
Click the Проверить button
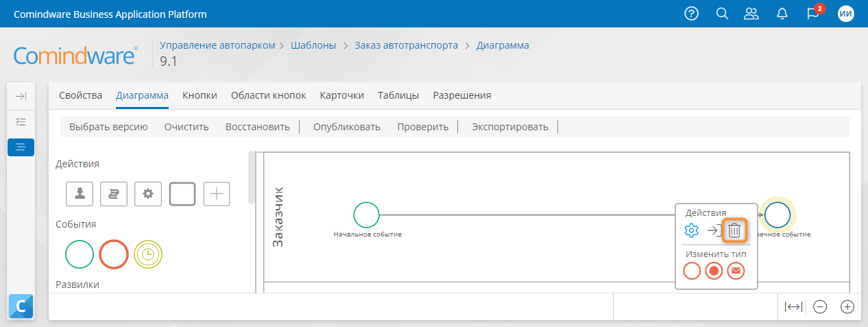(x=422, y=127)
